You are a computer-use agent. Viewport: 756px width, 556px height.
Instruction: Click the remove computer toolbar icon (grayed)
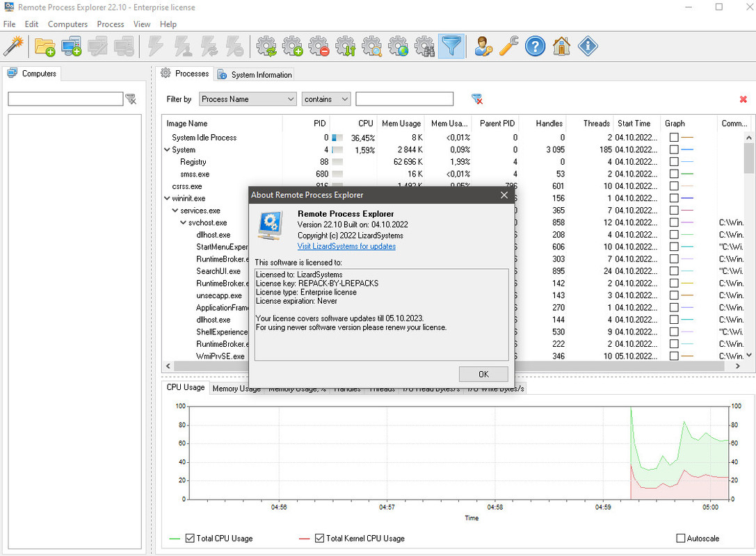[x=124, y=47]
